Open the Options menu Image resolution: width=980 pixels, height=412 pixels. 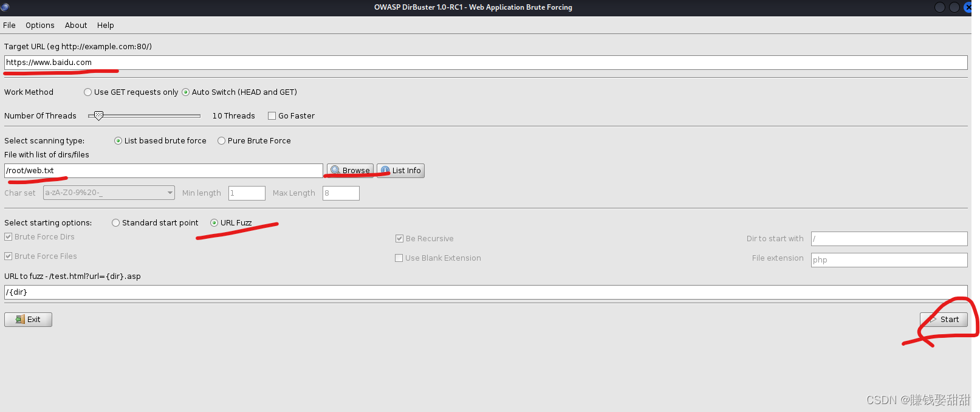(39, 25)
